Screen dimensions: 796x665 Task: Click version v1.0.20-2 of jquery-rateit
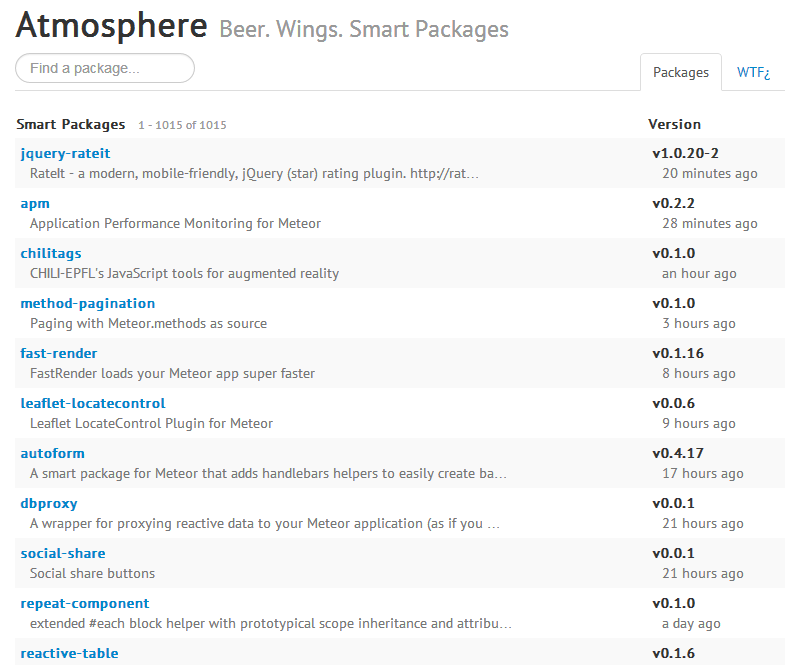[x=685, y=153]
